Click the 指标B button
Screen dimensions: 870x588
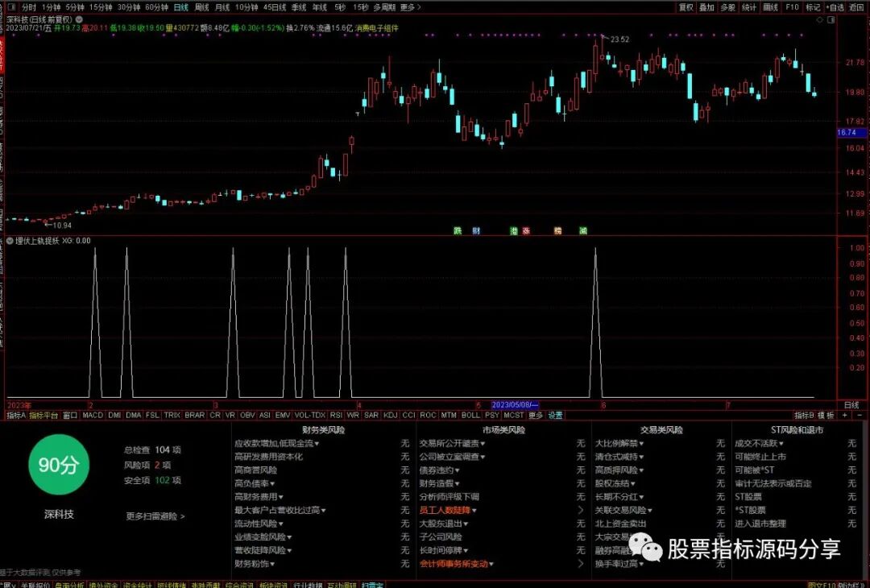pyautogui.click(x=804, y=415)
